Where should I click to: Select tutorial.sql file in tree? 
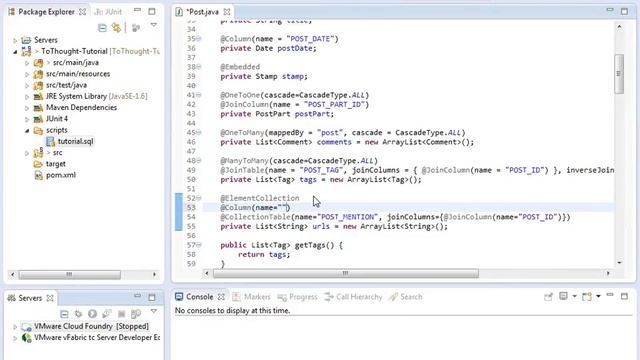pyautogui.click(x=75, y=141)
